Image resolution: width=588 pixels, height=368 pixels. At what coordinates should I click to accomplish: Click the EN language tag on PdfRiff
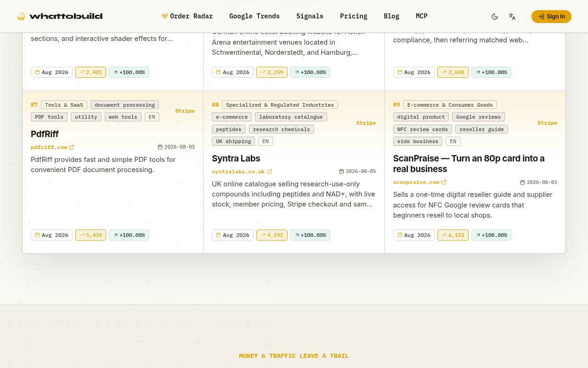152,117
